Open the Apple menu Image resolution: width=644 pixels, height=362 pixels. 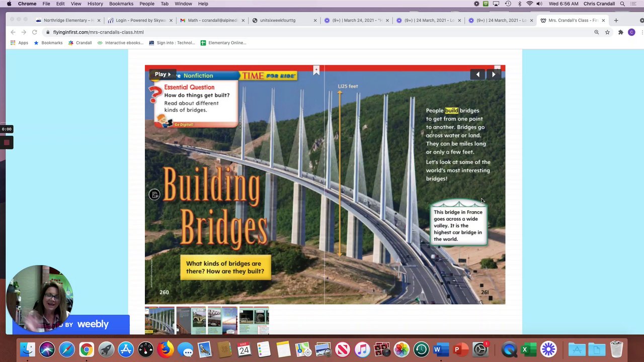tap(9, 4)
